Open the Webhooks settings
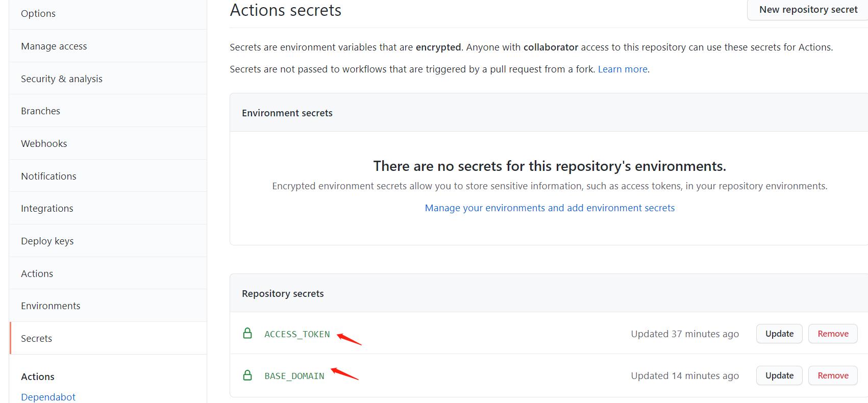The height and width of the screenshot is (403, 868). [44, 144]
